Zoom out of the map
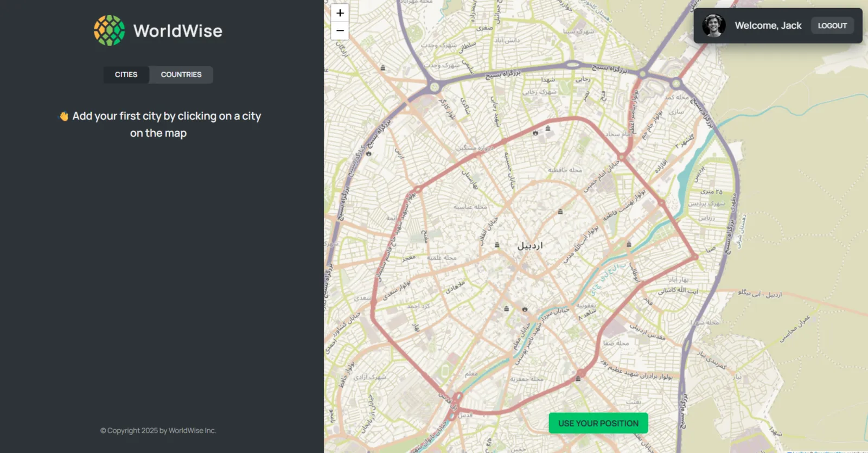This screenshot has width=868, height=453. [340, 30]
